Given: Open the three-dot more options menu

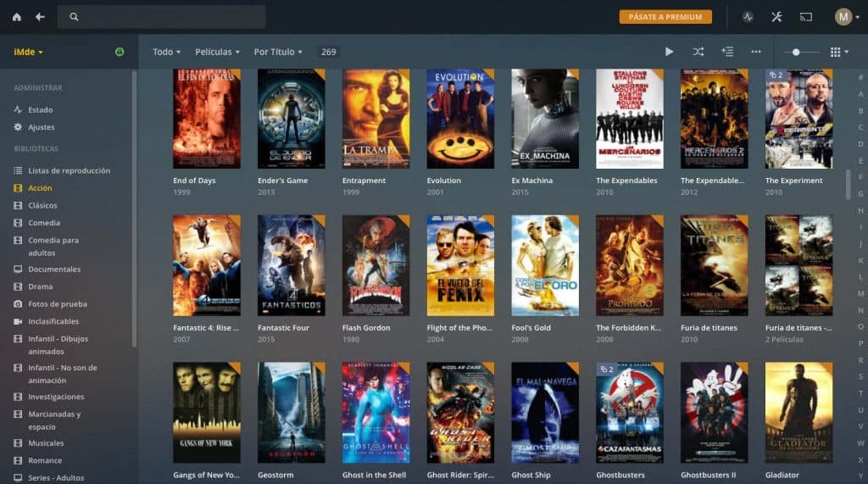Looking at the screenshot, I should click(x=755, y=52).
